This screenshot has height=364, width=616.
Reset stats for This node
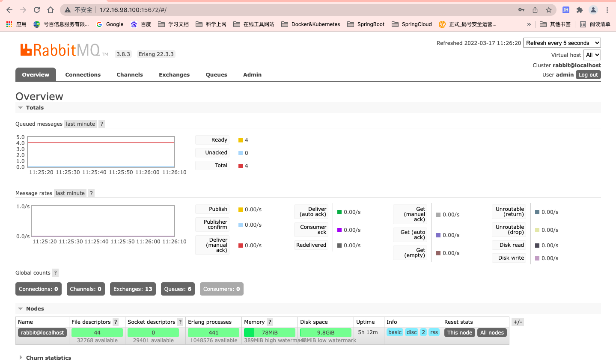coord(460,333)
